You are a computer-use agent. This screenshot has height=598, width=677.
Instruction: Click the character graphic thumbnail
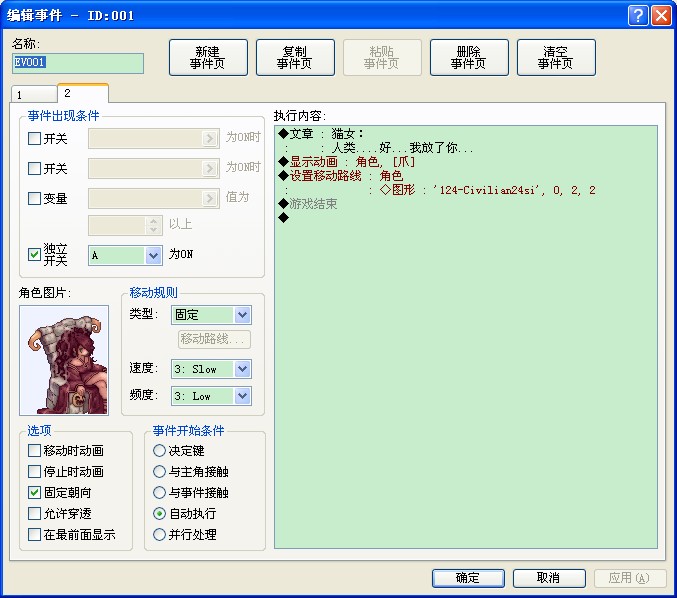[64, 360]
